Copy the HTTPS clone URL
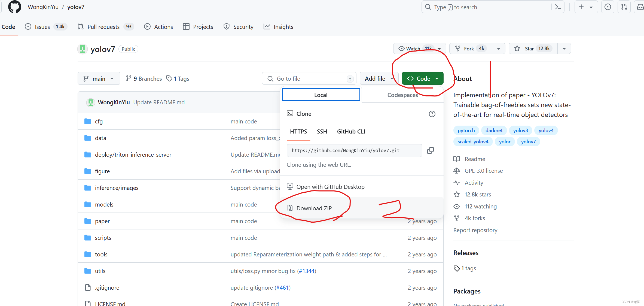 [430, 150]
